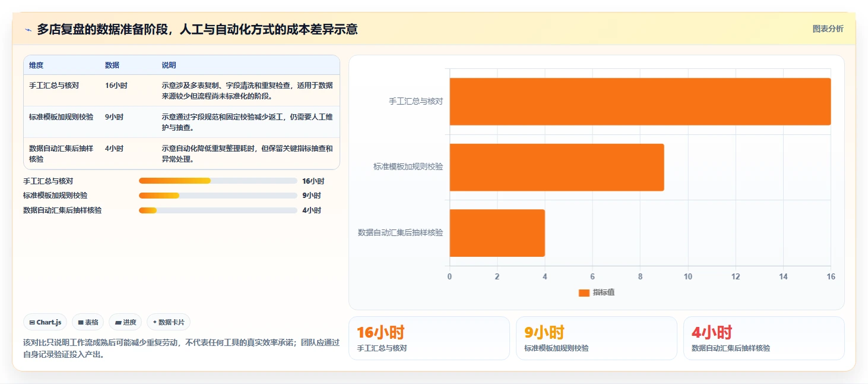Click y-axis label 标准模板加规则校验 in chart
The image size is (868, 384).
tap(408, 167)
